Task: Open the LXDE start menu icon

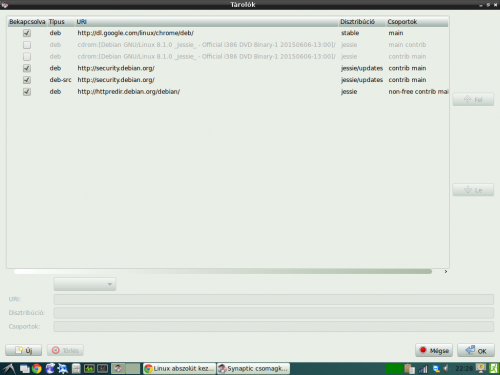Action: click(x=9, y=369)
